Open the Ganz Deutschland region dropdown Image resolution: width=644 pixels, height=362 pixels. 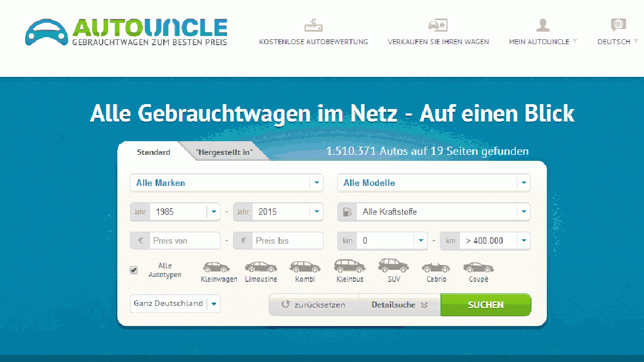(175, 304)
